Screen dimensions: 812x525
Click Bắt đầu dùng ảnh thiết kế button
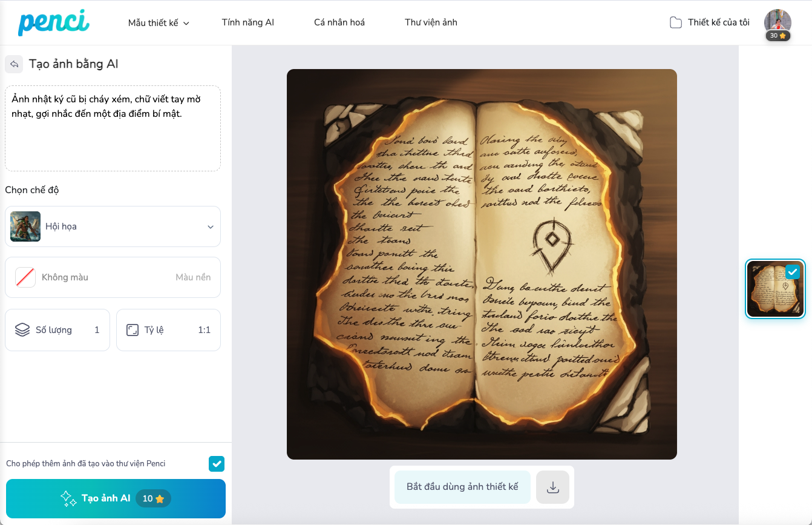click(x=462, y=487)
